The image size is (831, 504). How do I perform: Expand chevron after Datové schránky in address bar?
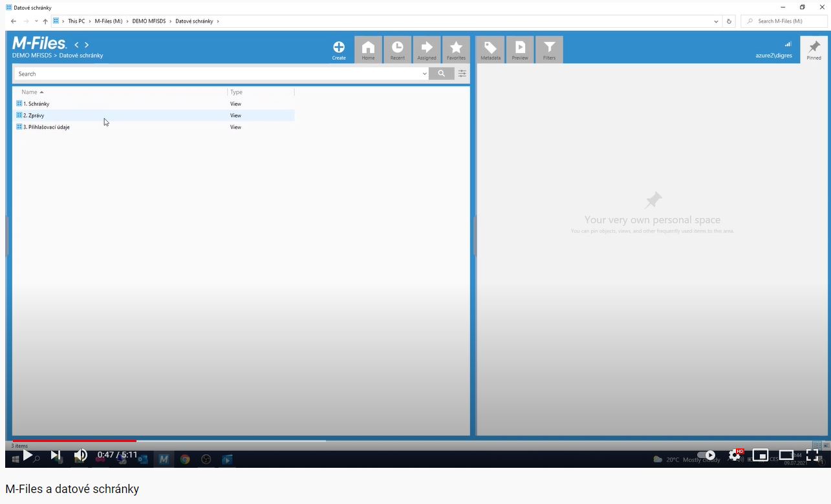tap(218, 21)
